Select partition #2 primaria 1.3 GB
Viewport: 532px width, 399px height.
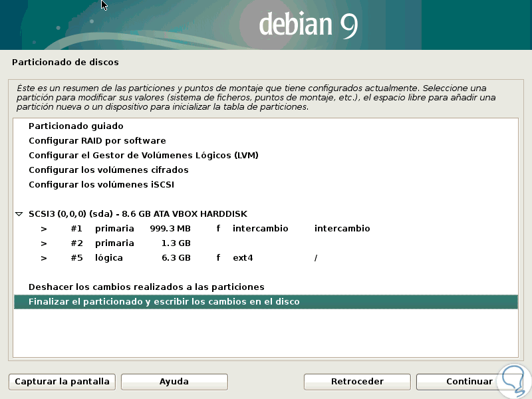(x=265, y=243)
